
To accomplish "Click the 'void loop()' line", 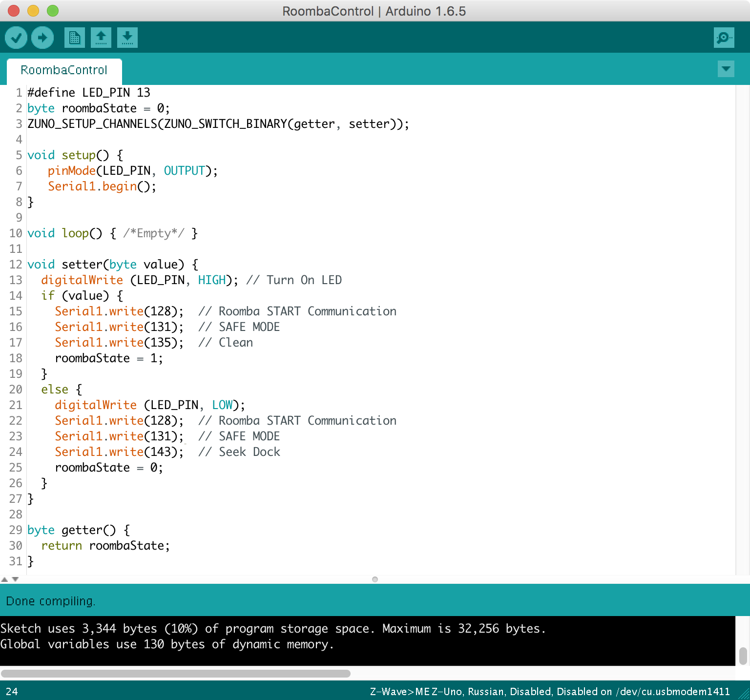I will point(113,233).
